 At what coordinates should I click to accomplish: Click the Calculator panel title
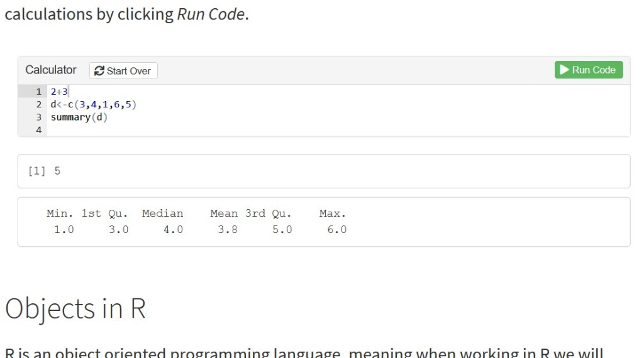tap(51, 70)
